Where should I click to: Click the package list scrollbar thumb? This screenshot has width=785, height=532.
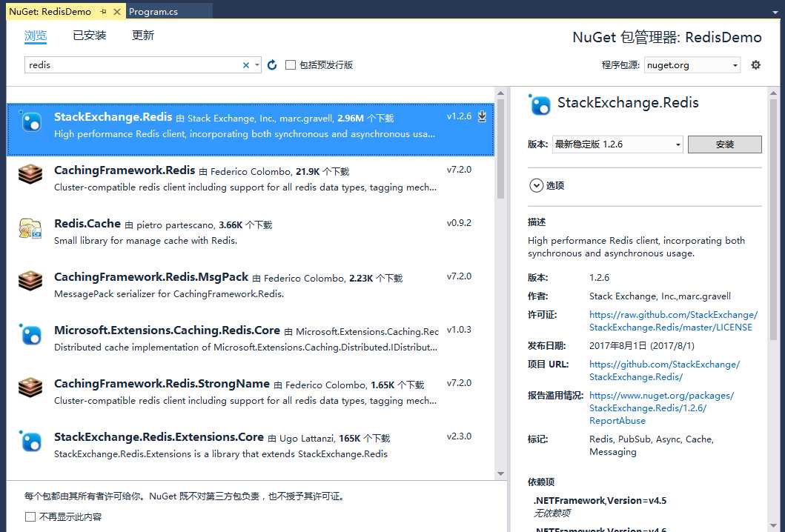tap(500, 149)
